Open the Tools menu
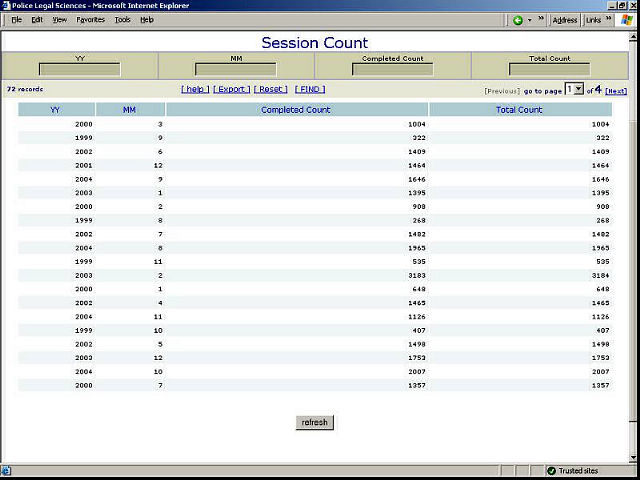Screen dimensions: 640x480 [122, 20]
